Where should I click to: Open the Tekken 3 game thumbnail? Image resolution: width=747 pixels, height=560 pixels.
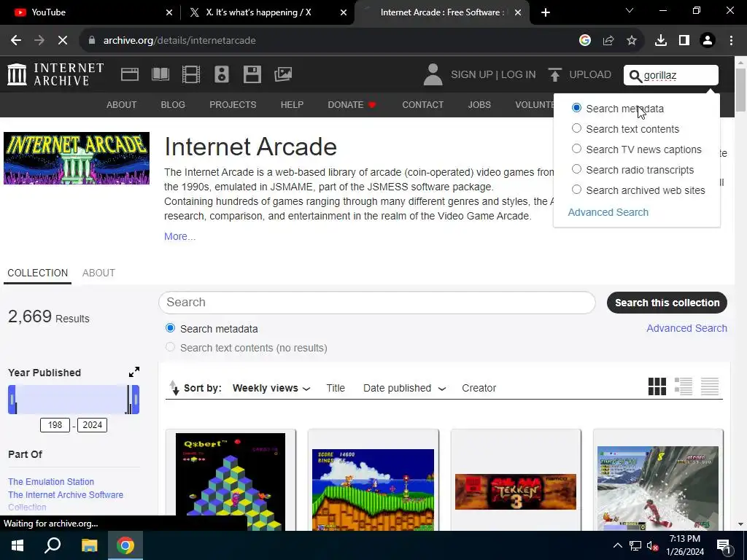516,491
